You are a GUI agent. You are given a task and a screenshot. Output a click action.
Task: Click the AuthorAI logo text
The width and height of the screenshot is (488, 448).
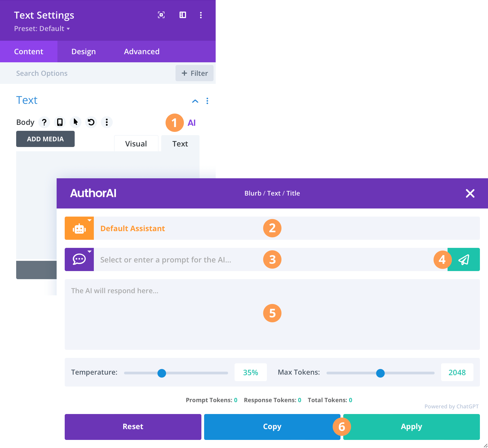[x=93, y=193]
